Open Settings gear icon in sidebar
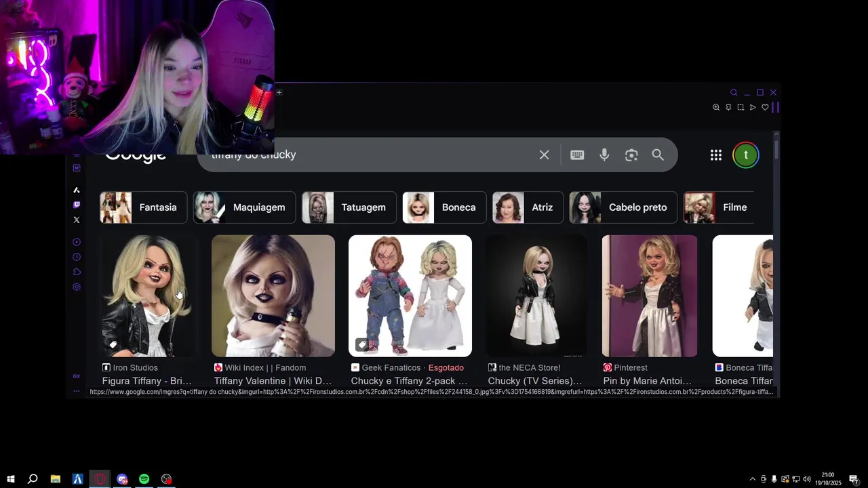This screenshot has width=868, height=488. [x=77, y=287]
